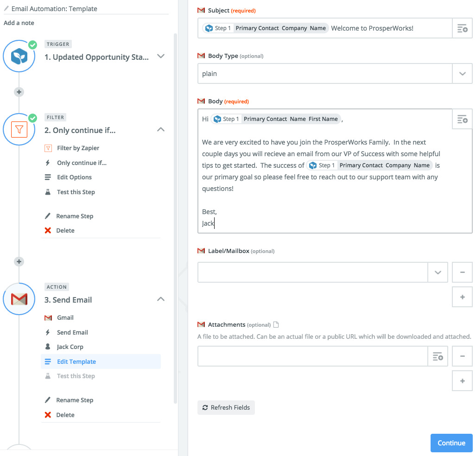The height and width of the screenshot is (456, 476).
Task: Add another Attachments row with the plus button
Action: coord(462,381)
